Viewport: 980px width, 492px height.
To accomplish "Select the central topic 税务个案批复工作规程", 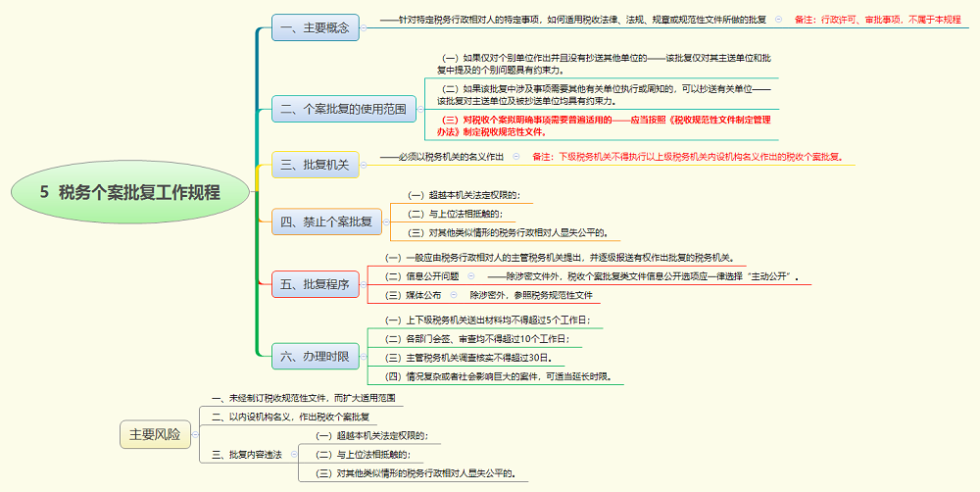I will tap(130, 193).
